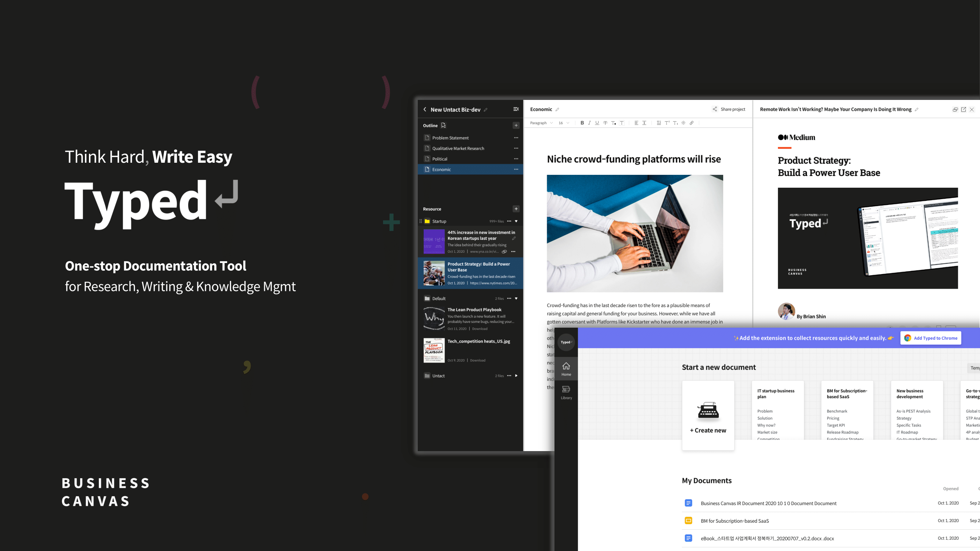Viewport: 980px width, 551px height.
Task: Choose the BM for Subscription-based SaaS template
Action: (x=847, y=411)
